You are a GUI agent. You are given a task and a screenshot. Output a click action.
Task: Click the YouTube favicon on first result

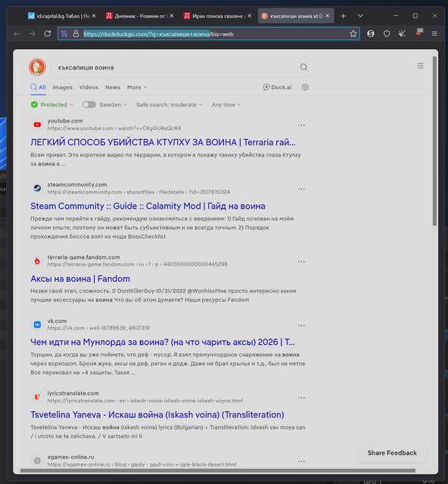tap(37, 124)
